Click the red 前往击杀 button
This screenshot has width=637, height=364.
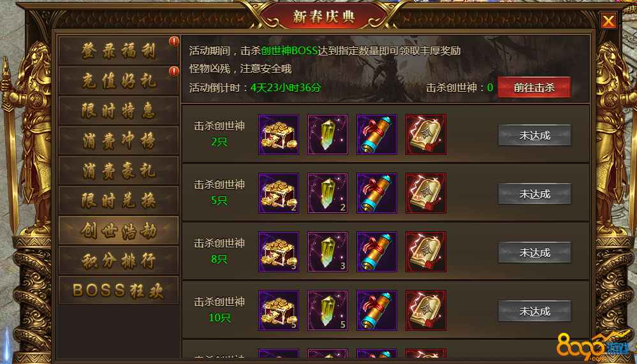click(x=534, y=87)
